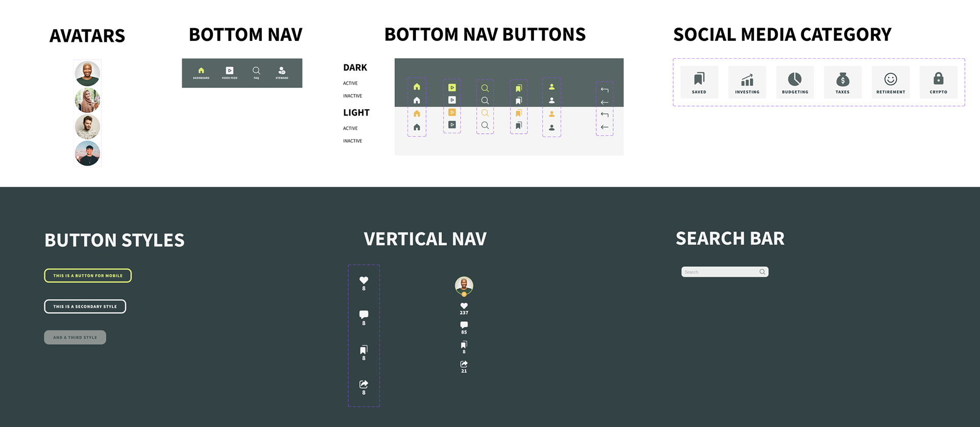Screen dimensions: 980x427
Task: Click the avatar atop the vertical nav
Action: point(464,286)
